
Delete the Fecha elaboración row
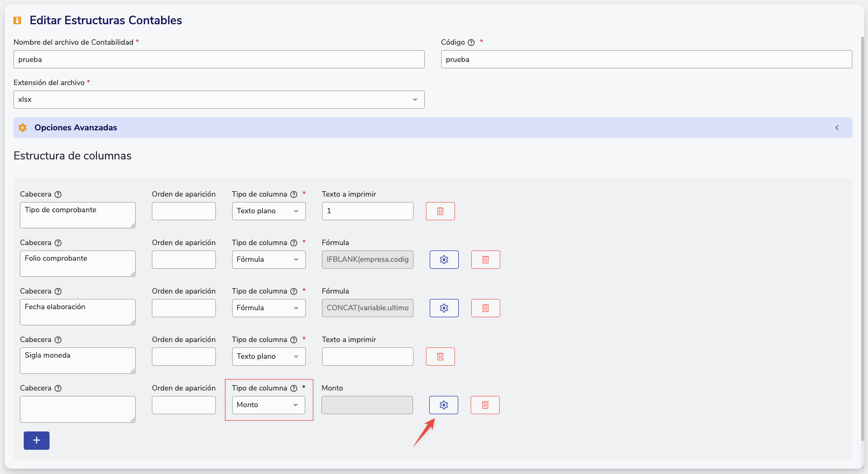[485, 308]
